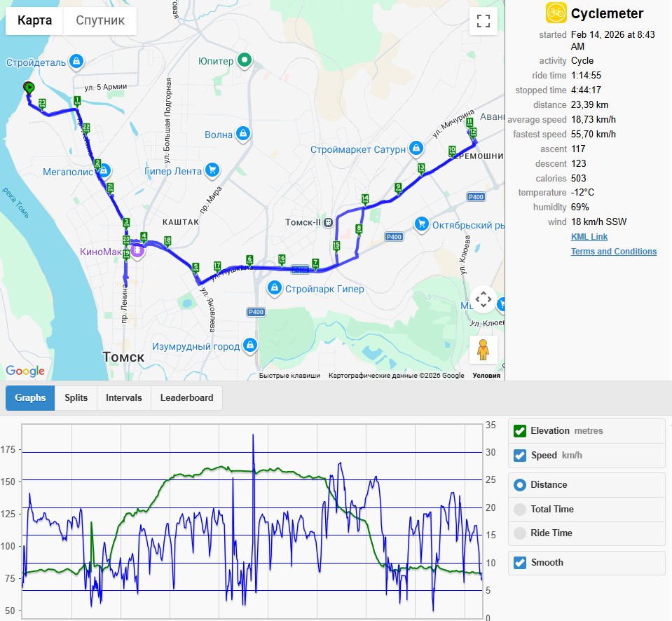
Task: Click the Томск-II railway station icon
Action: click(328, 222)
